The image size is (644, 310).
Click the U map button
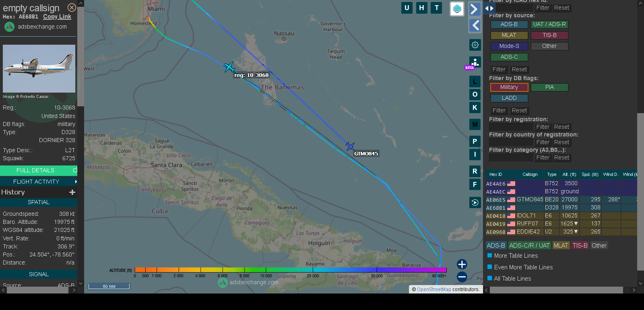point(407,8)
